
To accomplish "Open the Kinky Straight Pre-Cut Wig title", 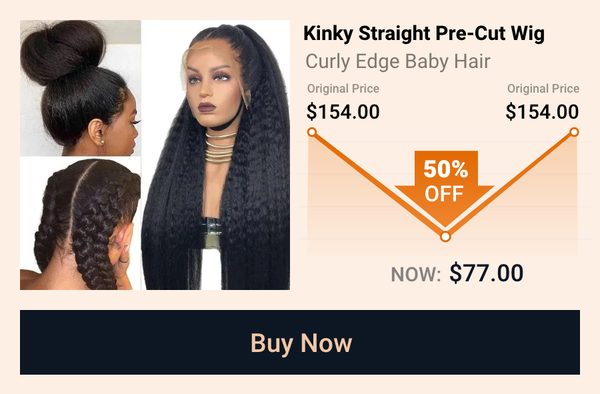I will click(x=424, y=34).
